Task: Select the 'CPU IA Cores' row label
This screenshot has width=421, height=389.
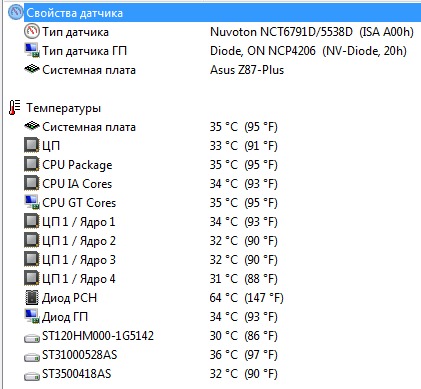Action: tap(77, 184)
